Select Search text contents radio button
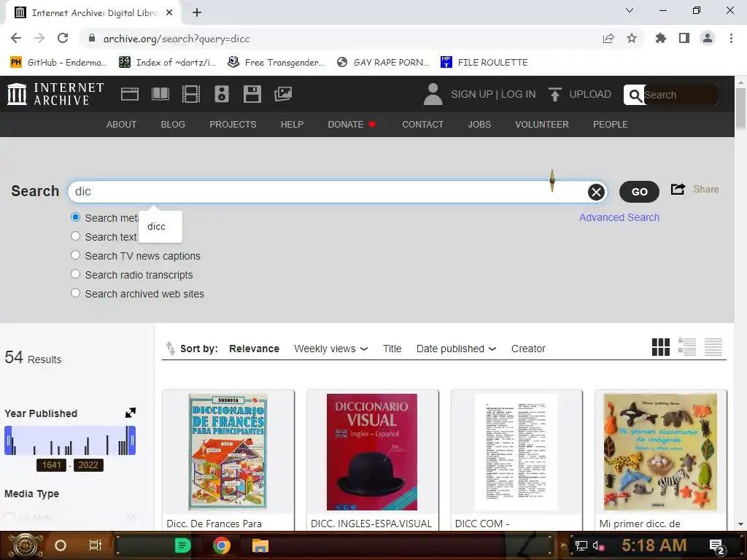 75,236
